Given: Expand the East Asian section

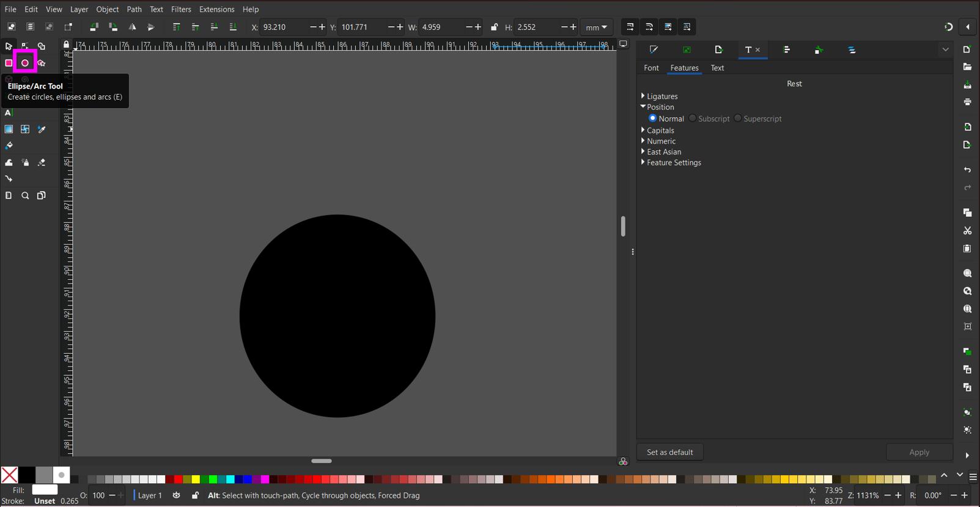Looking at the screenshot, I should (x=643, y=151).
